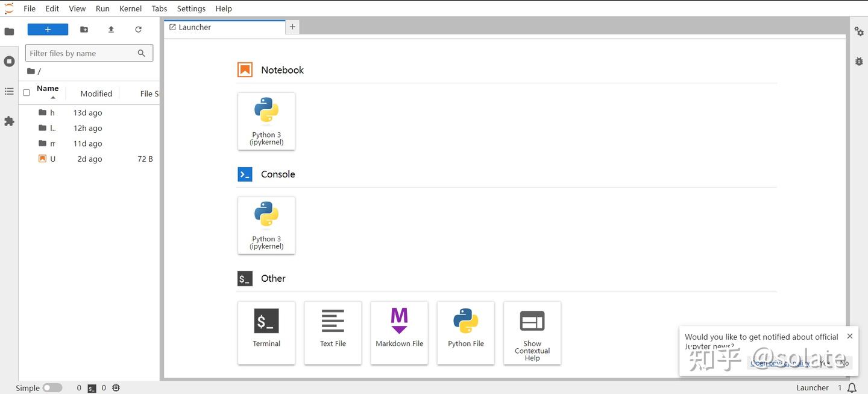The image size is (868, 394).
Task: Click the search magnifier in filter box
Action: tap(141, 53)
